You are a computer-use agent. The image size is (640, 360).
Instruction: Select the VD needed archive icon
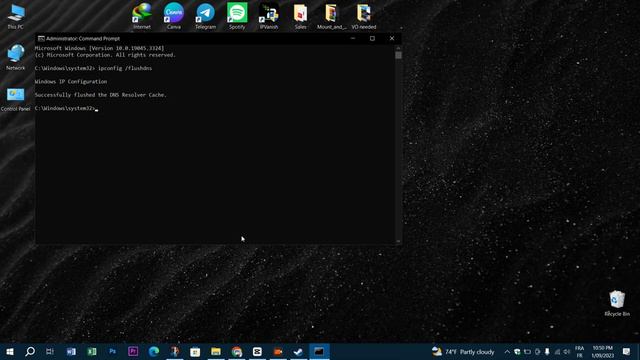364,16
